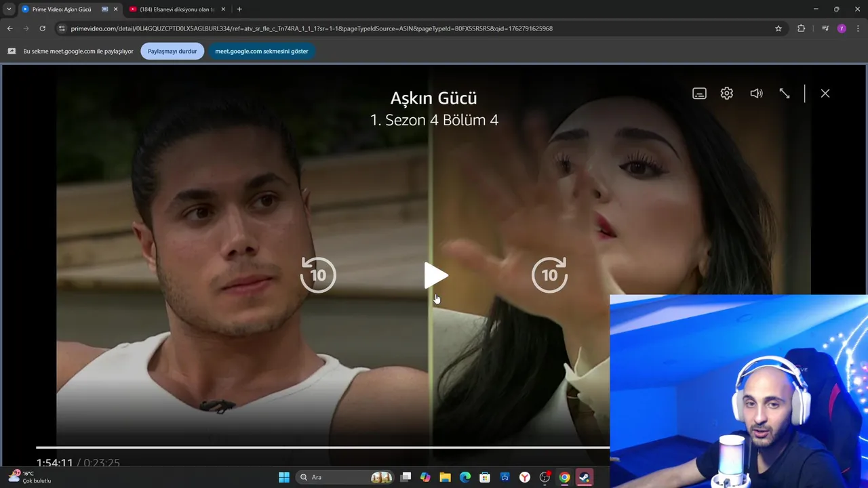
Task: Open File Explorer from the taskbar
Action: coord(445,477)
